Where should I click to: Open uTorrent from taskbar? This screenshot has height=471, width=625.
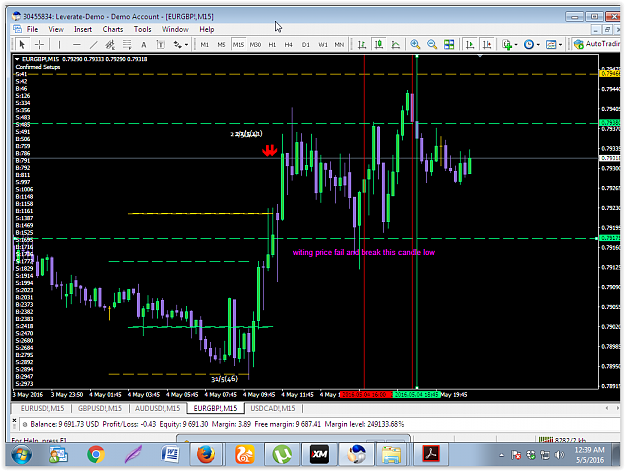pyautogui.click(x=282, y=455)
